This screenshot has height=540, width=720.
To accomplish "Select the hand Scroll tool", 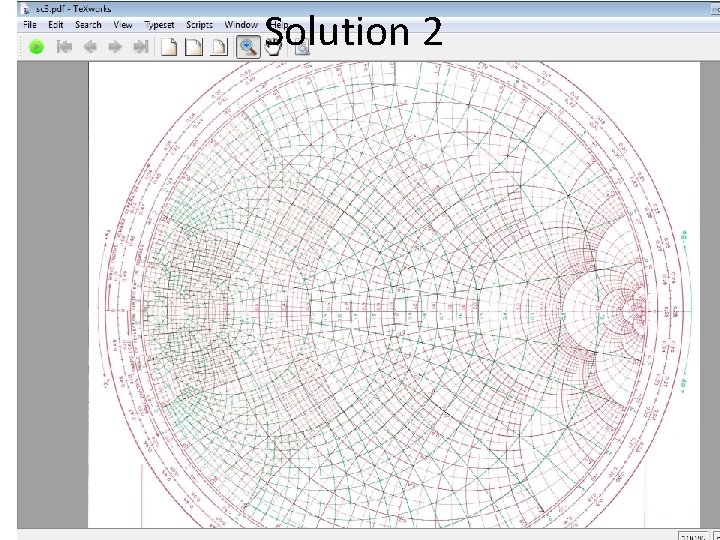I will tap(274, 47).
